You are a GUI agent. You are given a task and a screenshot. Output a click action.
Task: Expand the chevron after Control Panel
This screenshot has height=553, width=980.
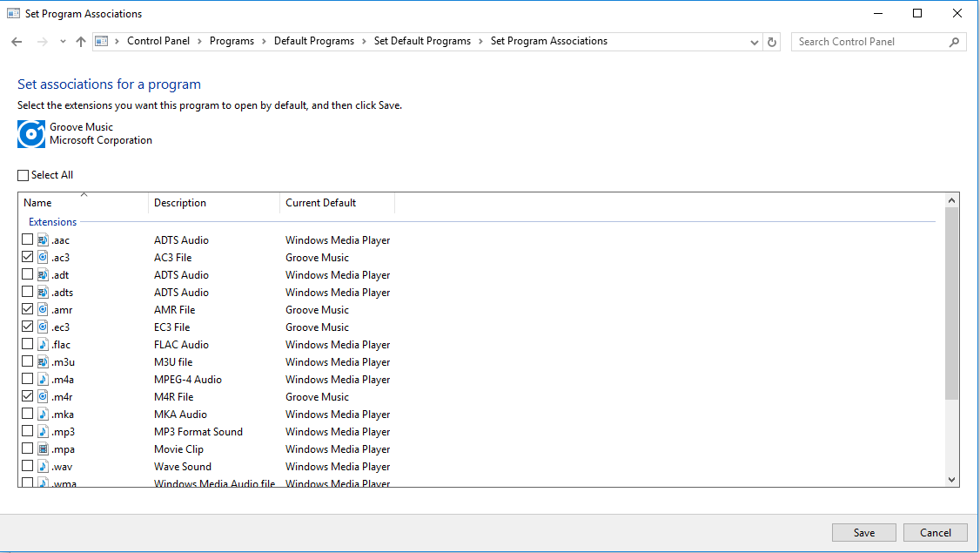pyautogui.click(x=199, y=41)
